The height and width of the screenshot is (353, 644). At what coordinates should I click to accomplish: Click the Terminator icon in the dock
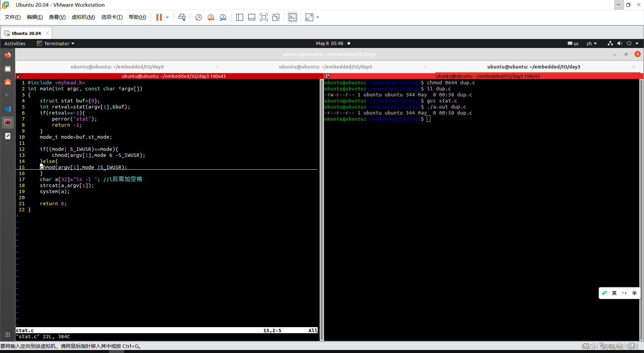8,122
